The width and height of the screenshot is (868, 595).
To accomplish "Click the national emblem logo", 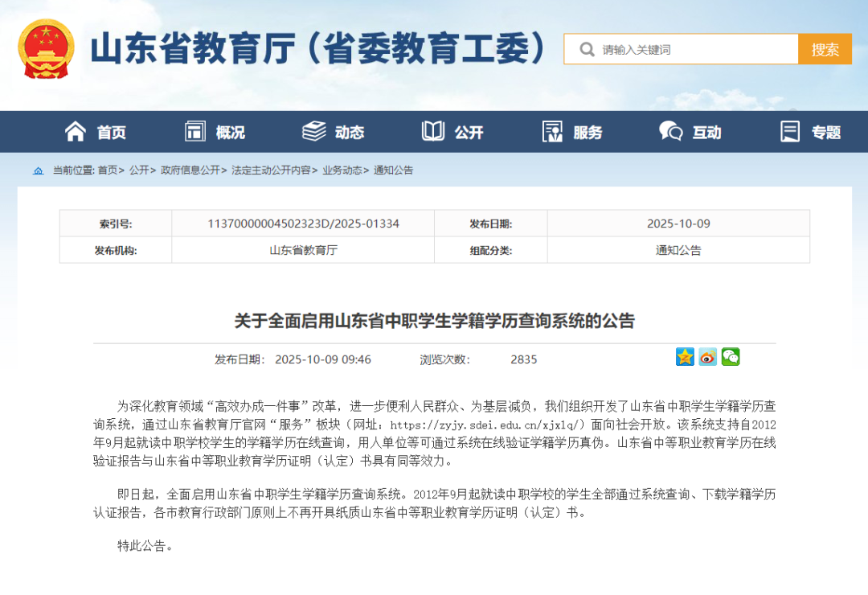I will pos(46,48).
